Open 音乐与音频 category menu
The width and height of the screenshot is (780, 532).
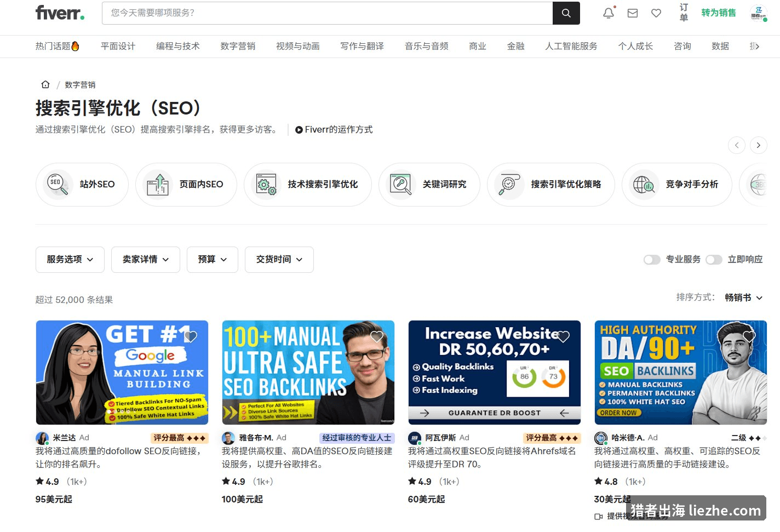[x=427, y=46]
